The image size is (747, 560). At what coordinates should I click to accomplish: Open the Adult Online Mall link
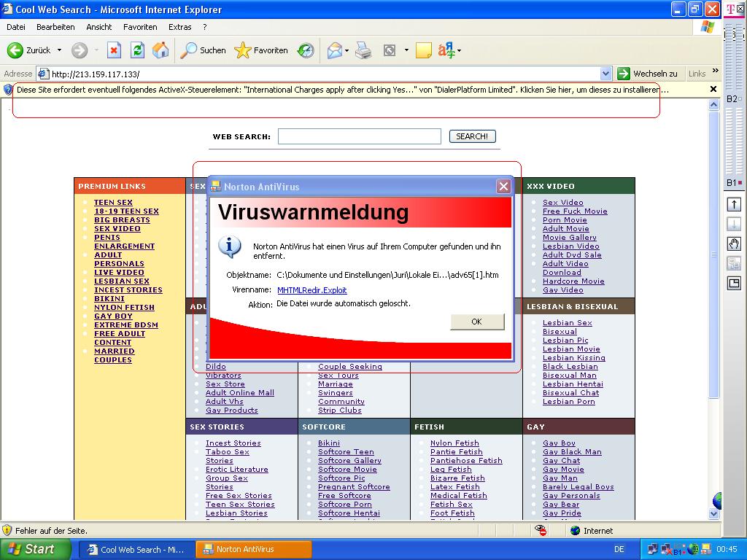click(239, 392)
